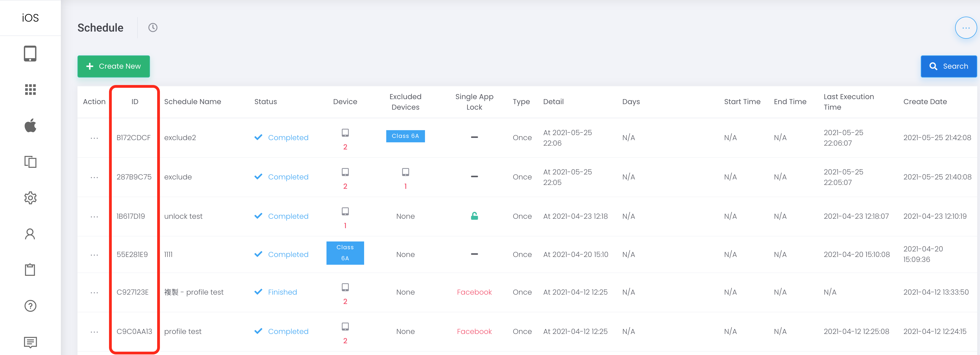The image size is (980, 355).
Task: Open the clipboard sidebar icon
Action: tap(30, 270)
